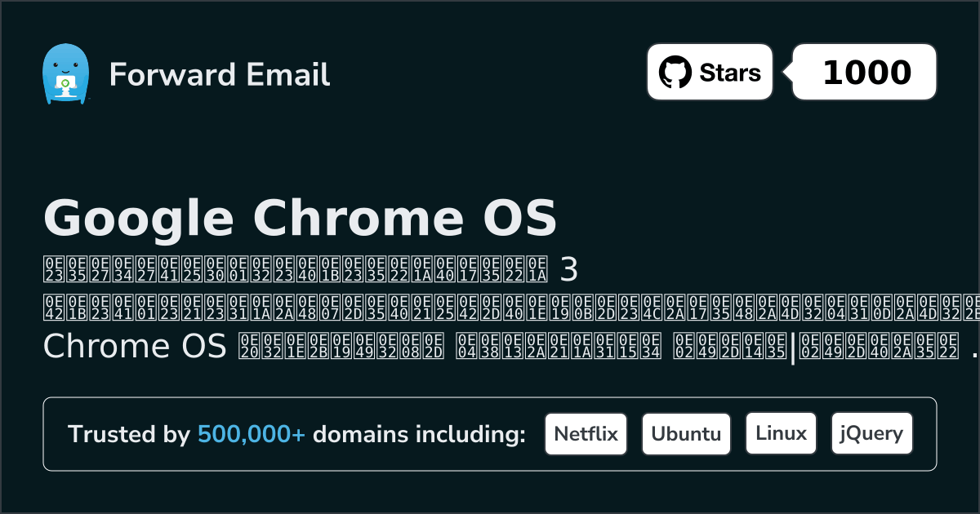
Task: Open the blue 500,000+ text
Action: (252, 435)
